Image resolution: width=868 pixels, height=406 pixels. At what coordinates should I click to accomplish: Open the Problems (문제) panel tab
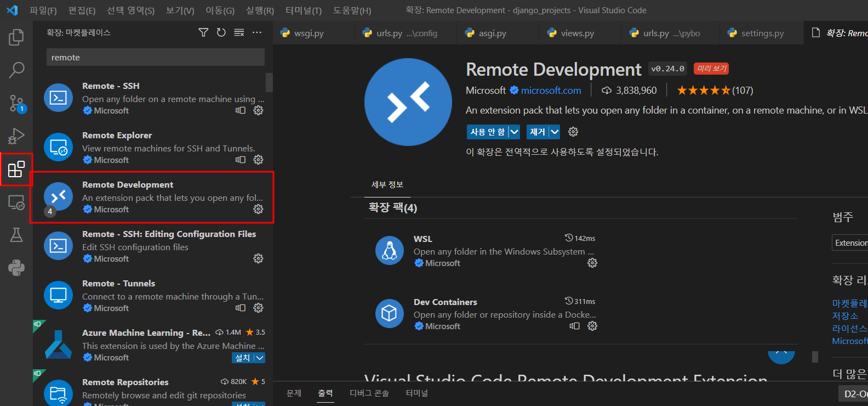[294, 393]
